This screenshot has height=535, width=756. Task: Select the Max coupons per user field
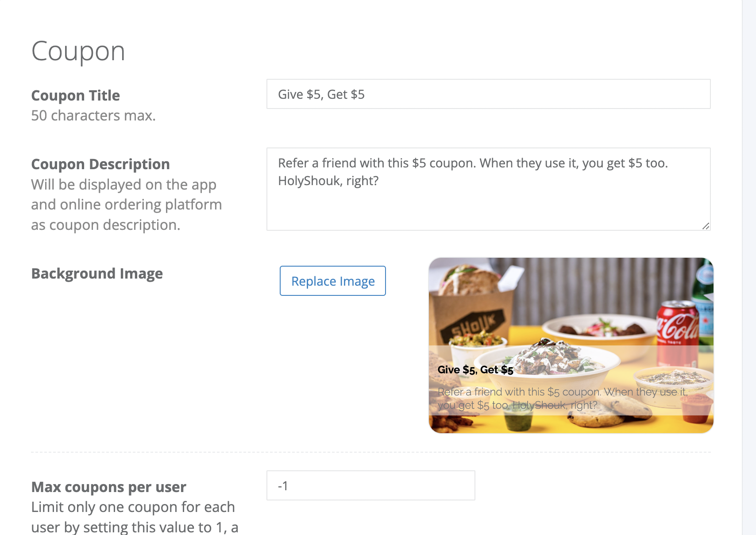pyautogui.click(x=370, y=485)
